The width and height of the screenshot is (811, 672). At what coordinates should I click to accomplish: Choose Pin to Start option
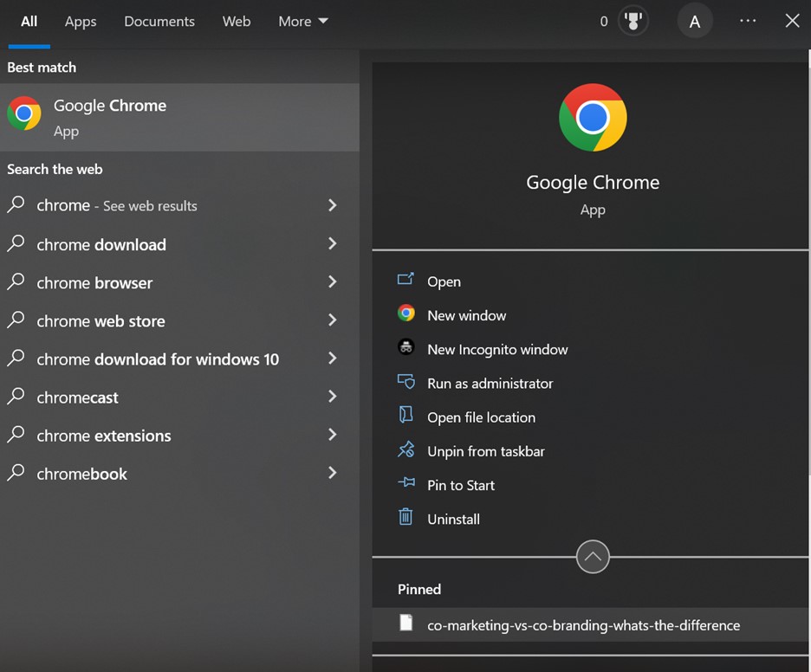pyautogui.click(x=460, y=485)
